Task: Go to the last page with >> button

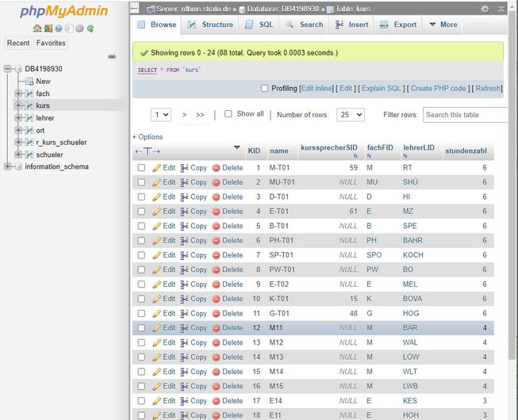Action: pos(200,115)
